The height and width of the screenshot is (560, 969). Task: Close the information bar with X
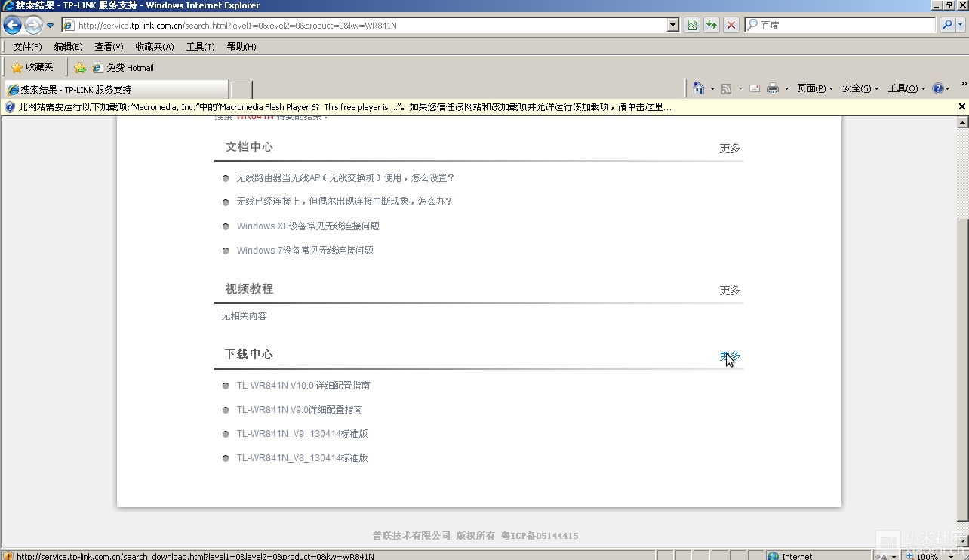point(962,107)
